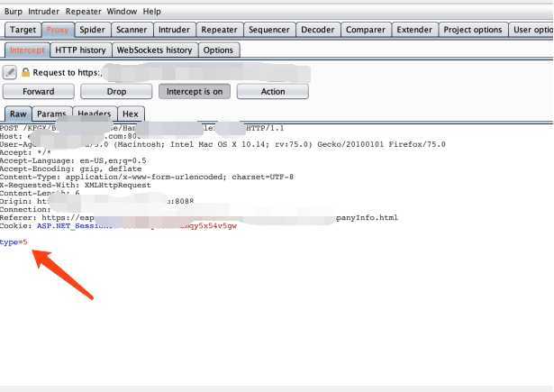
Task: Click the Cookie ASP.NET_Session header line
Action: click(118, 226)
